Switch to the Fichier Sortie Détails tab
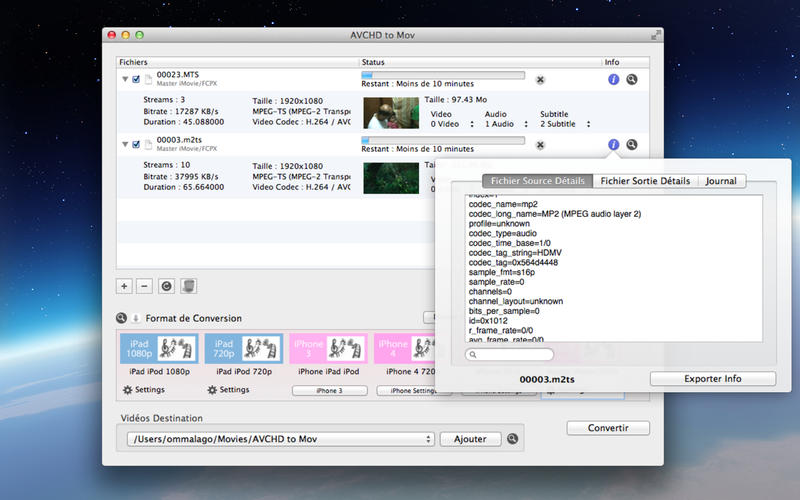800x500 pixels. 644,181
